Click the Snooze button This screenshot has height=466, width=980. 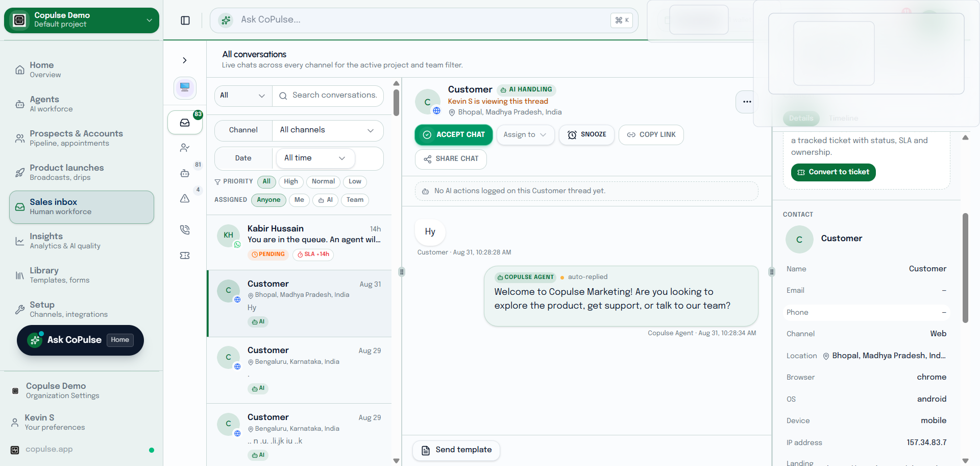587,135
